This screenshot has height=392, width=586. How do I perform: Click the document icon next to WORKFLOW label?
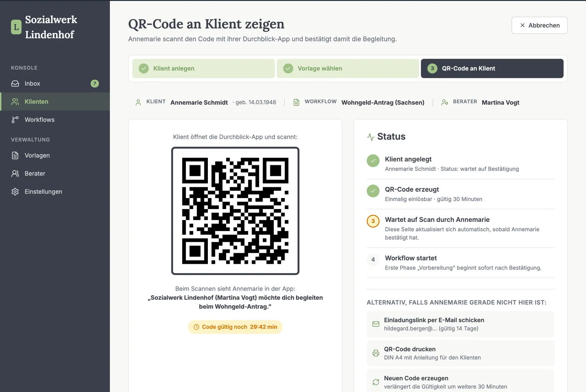point(297,102)
